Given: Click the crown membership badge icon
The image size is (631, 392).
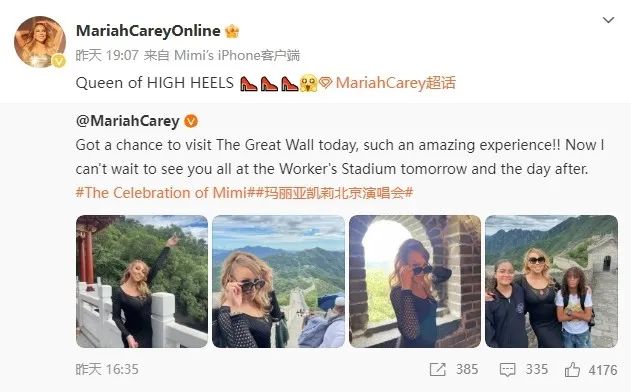Looking at the screenshot, I should pos(232,31).
